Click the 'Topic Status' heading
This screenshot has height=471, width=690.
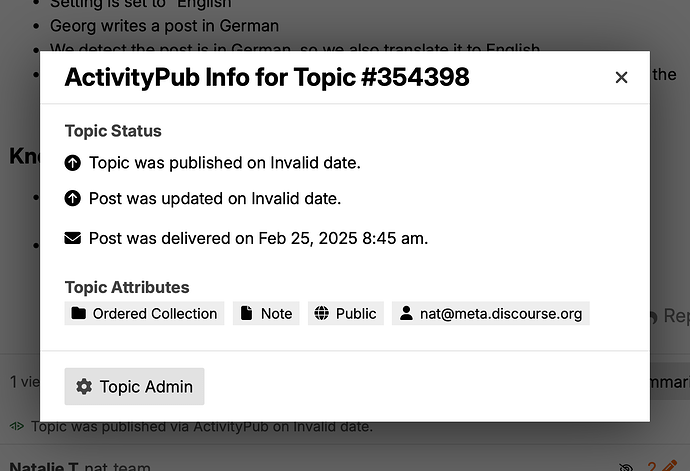tap(113, 131)
